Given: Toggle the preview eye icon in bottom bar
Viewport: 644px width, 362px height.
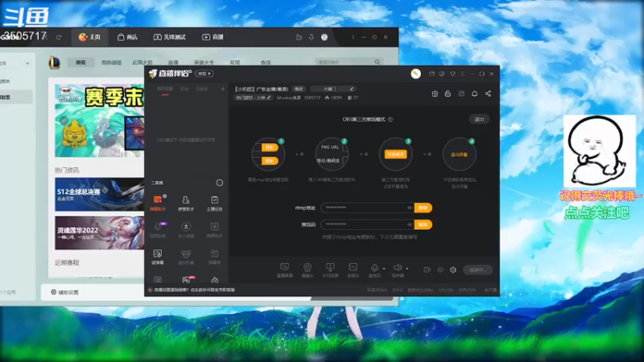Looking at the screenshot, I should pos(440,269).
